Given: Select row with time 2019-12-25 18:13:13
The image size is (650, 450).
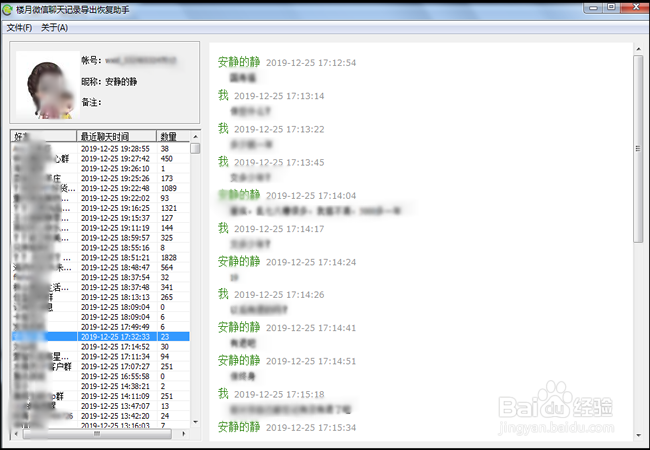Looking at the screenshot, I should (100, 298).
